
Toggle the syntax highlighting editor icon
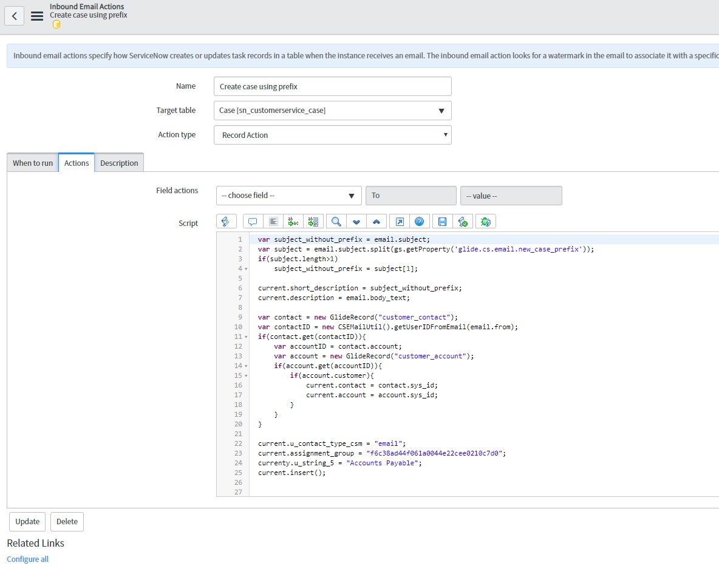(226, 222)
